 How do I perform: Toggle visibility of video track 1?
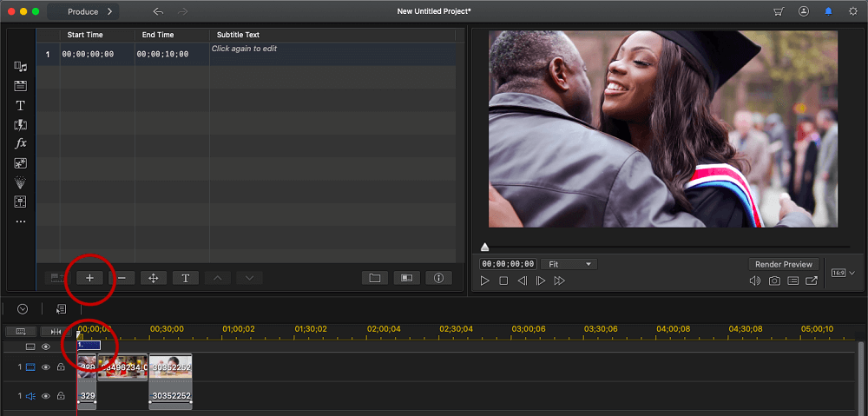tap(46, 366)
